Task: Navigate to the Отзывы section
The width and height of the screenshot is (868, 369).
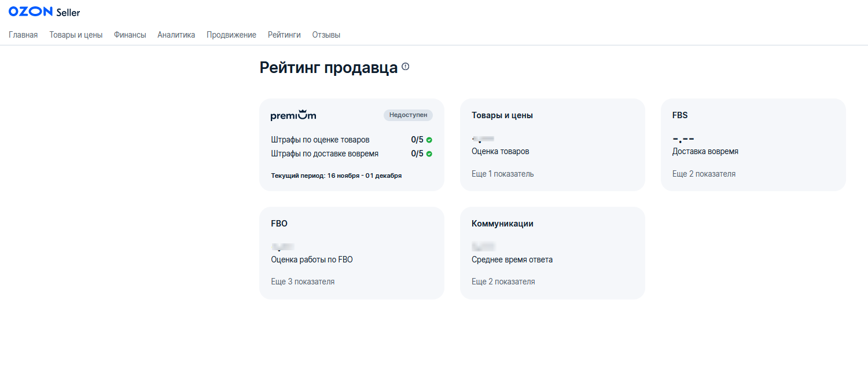Action: [x=326, y=35]
